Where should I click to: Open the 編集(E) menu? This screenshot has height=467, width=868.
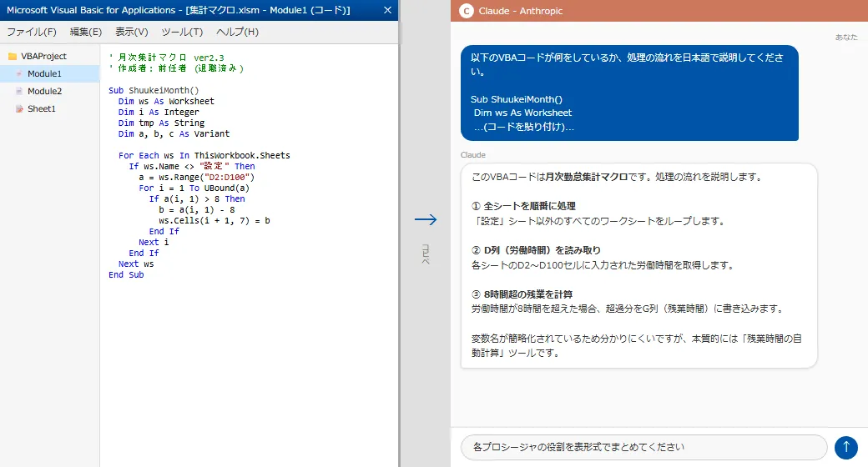(86, 32)
